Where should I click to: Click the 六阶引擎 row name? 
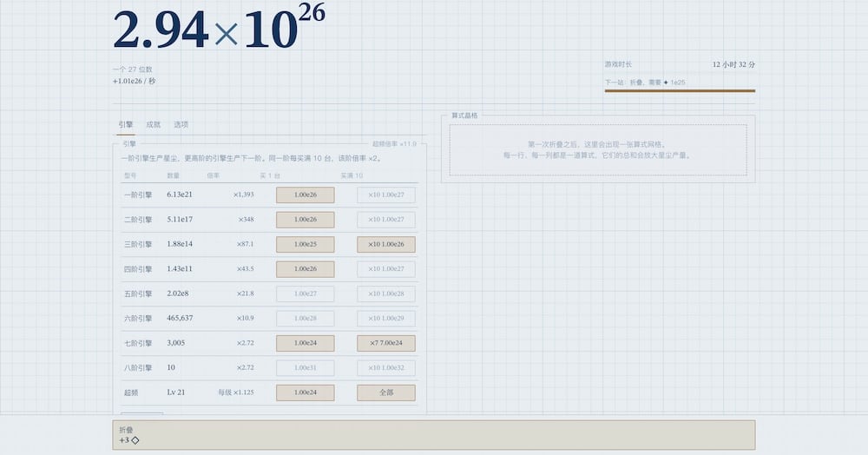pyautogui.click(x=138, y=319)
